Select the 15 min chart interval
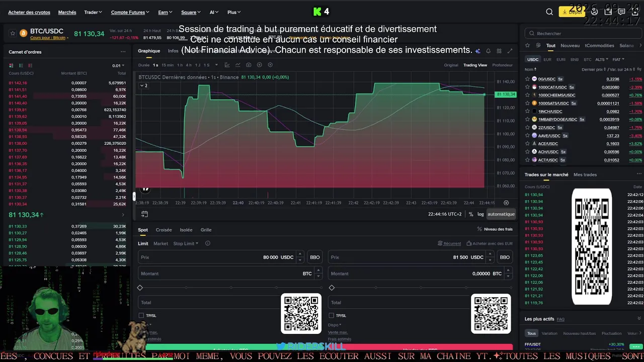Image resolution: width=644 pixels, height=362 pixels. (168, 65)
